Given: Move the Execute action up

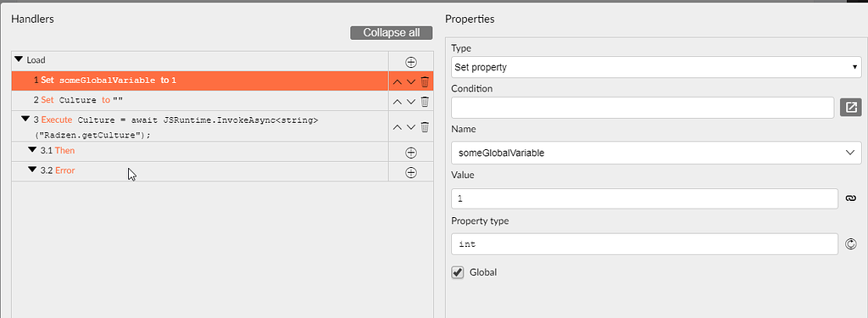Looking at the screenshot, I should tap(397, 127).
